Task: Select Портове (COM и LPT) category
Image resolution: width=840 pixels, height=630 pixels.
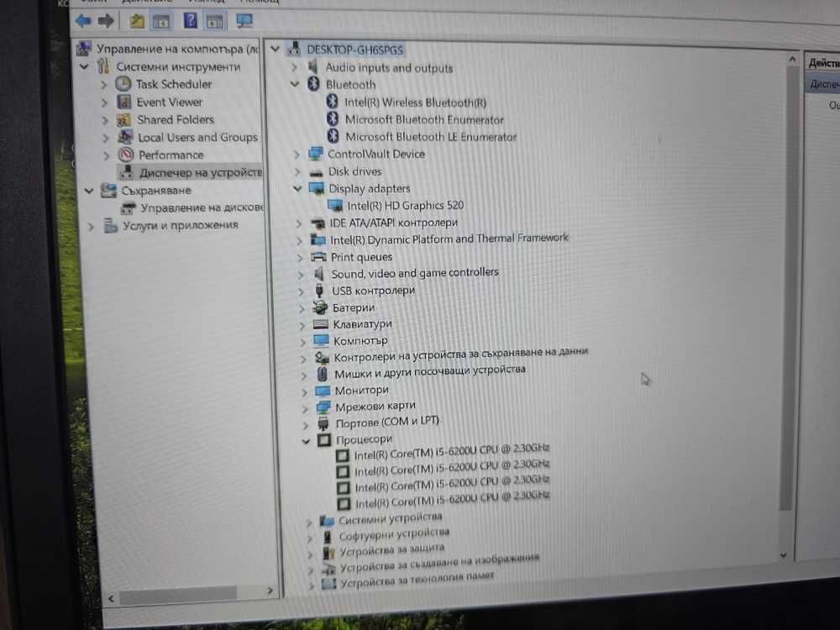Action: 386,423
